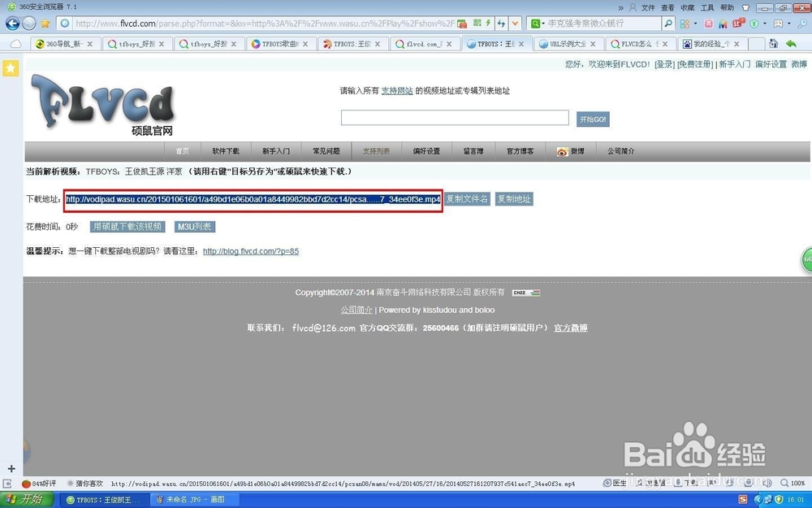
Task: Click the refresh arrows icon after address bar
Action: (501, 24)
